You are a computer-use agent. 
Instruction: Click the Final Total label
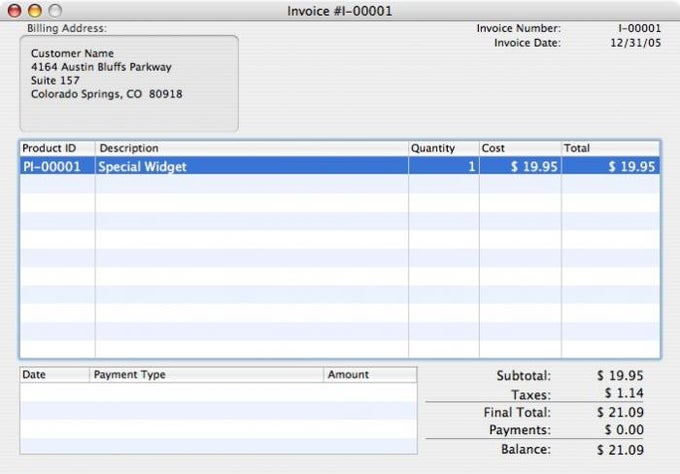[517, 412]
